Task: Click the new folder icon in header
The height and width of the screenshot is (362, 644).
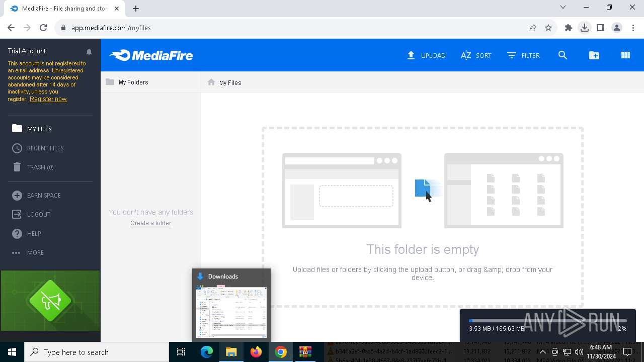Action: [594, 55]
